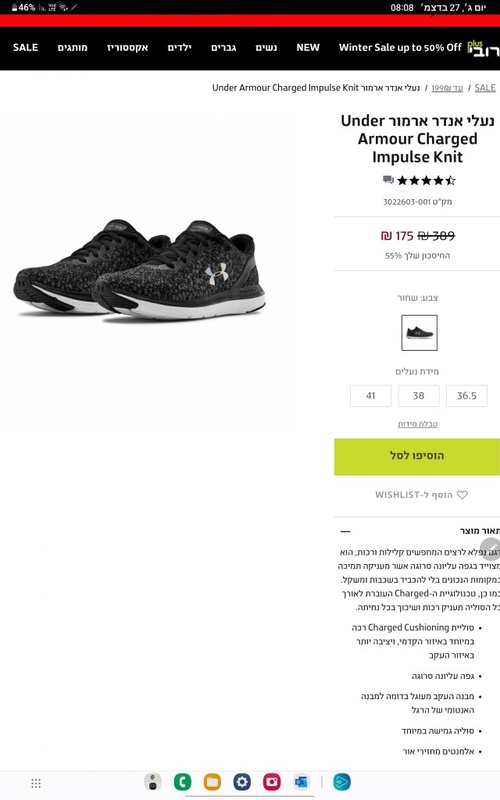
Task: Open the נשים (women) menu
Action: pos(266,47)
